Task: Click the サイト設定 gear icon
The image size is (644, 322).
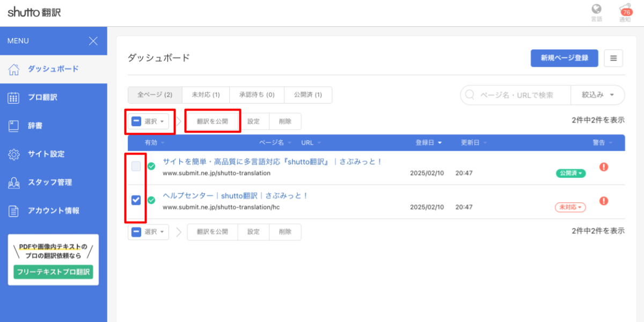Action: pos(14,154)
